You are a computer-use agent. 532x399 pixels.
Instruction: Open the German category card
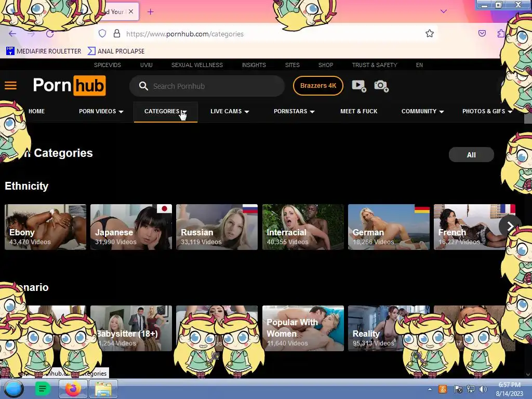pyautogui.click(x=389, y=227)
